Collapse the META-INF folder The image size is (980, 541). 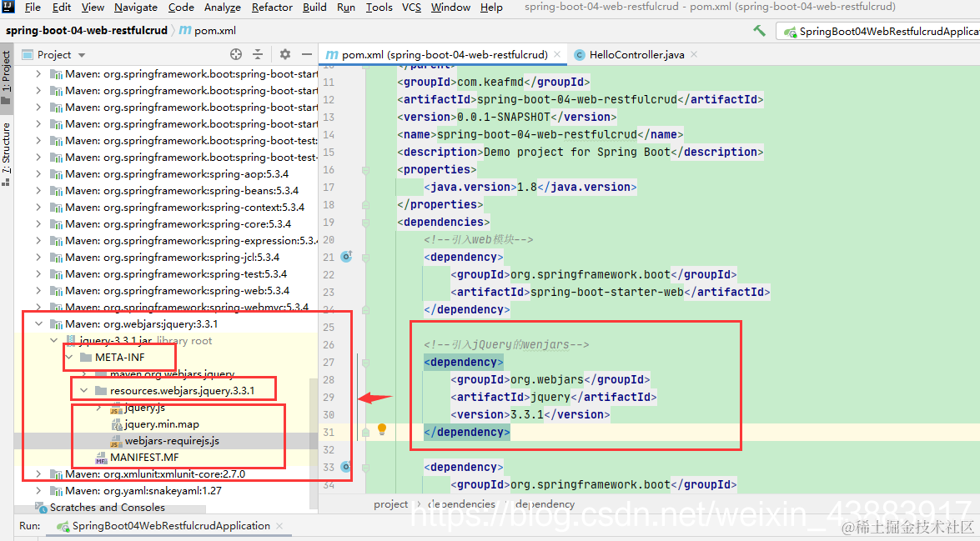pos(68,358)
